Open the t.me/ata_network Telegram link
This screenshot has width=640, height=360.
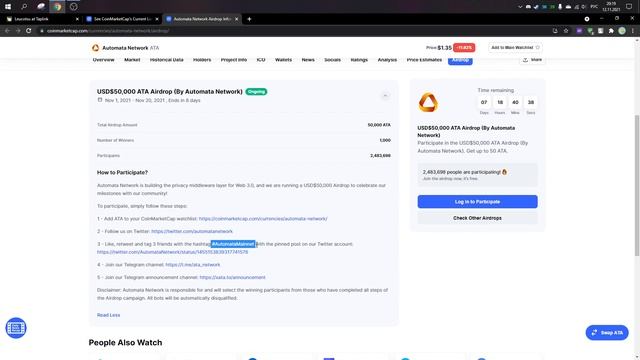[193, 265]
